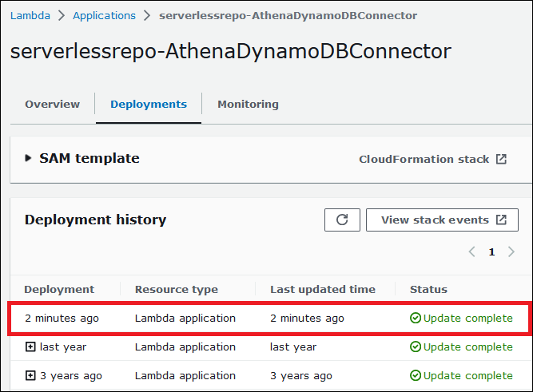This screenshot has width=533, height=392.
Task: Go to previous page of deployments
Action: pos(472,251)
